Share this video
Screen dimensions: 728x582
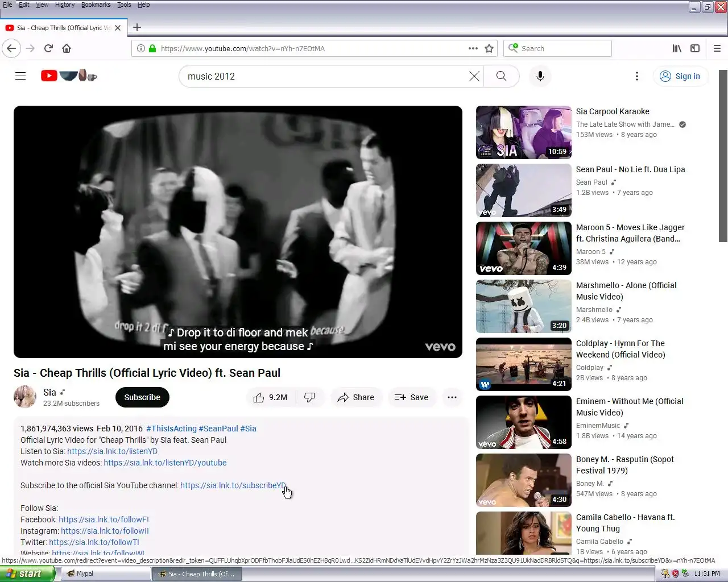pyautogui.click(x=356, y=397)
